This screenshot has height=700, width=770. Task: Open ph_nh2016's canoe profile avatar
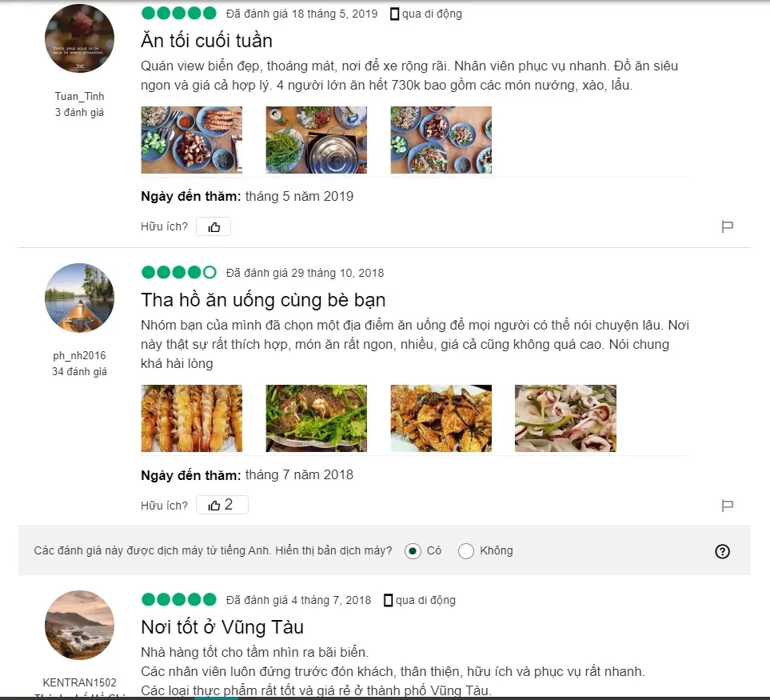coord(79,298)
